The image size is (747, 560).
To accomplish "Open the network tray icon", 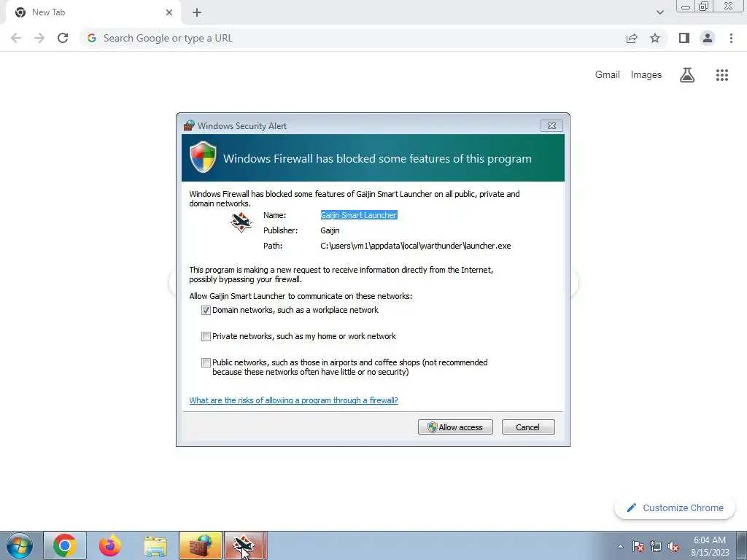I will pyautogui.click(x=656, y=546).
